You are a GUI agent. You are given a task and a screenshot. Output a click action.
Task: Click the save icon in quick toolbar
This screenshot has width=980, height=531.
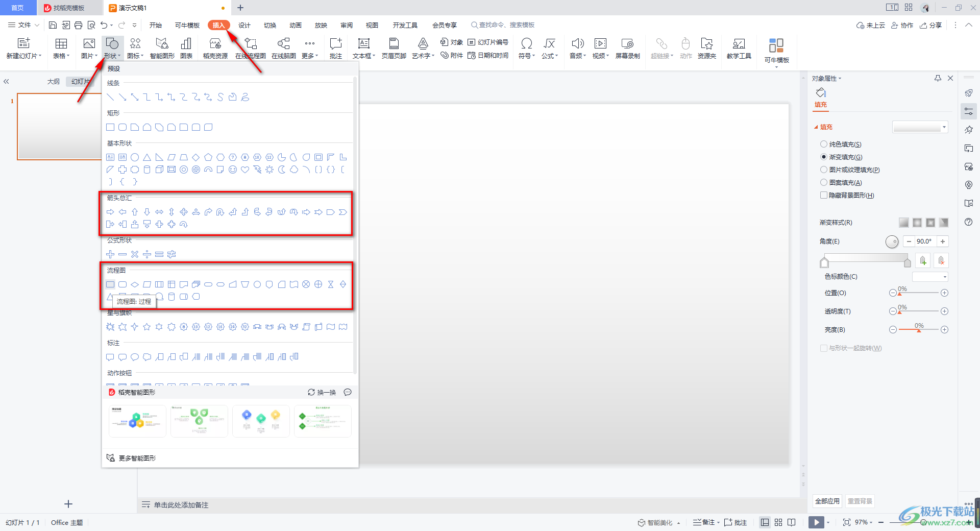[x=53, y=25]
